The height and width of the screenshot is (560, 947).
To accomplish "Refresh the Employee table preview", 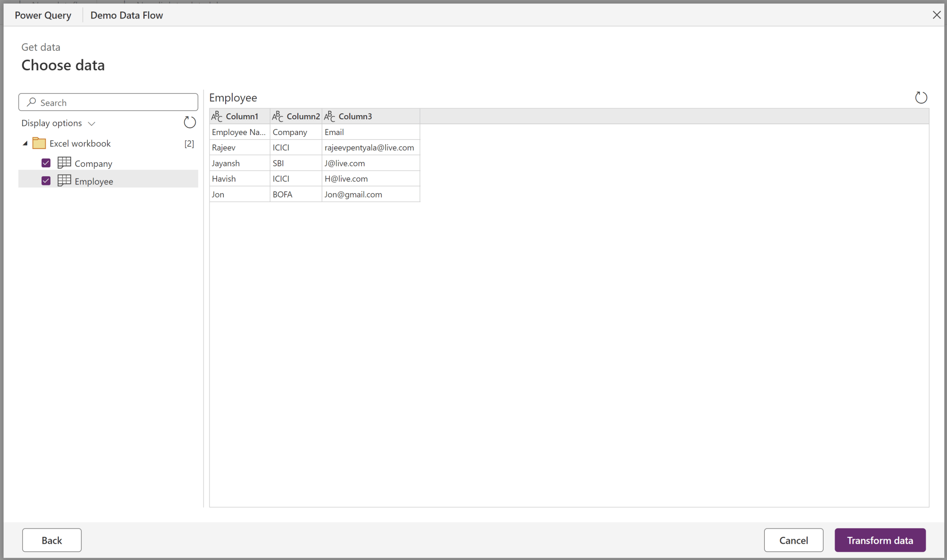I will pyautogui.click(x=921, y=97).
